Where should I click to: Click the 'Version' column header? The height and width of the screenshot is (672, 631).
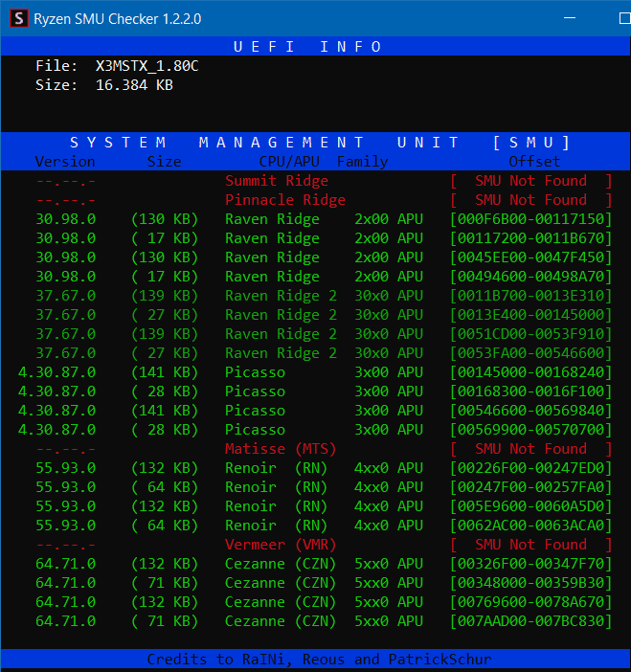(x=65, y=162)
